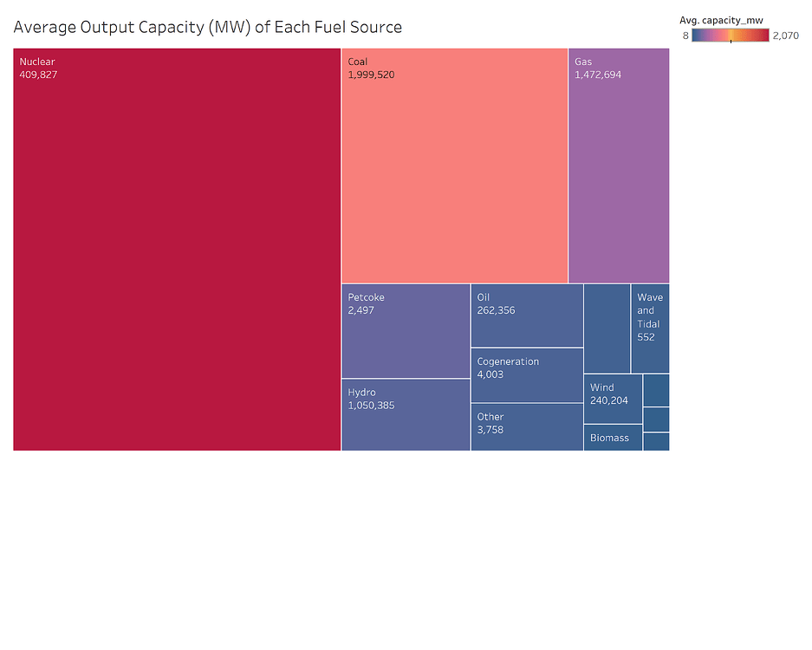Click the Avg. capacity_mw legend title

click(721, 19)
